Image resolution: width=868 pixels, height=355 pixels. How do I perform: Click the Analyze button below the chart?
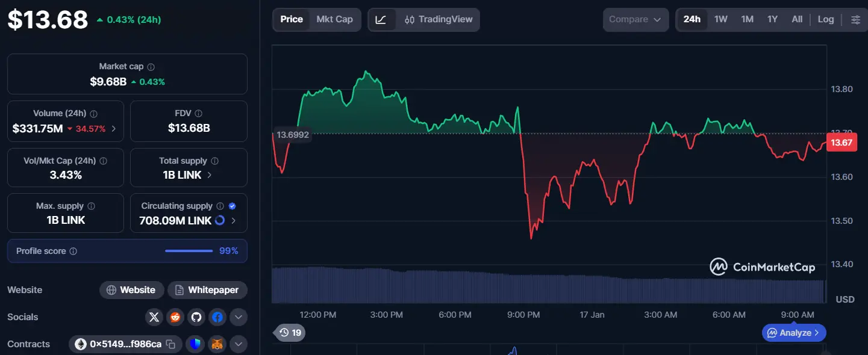click(793, 333)
